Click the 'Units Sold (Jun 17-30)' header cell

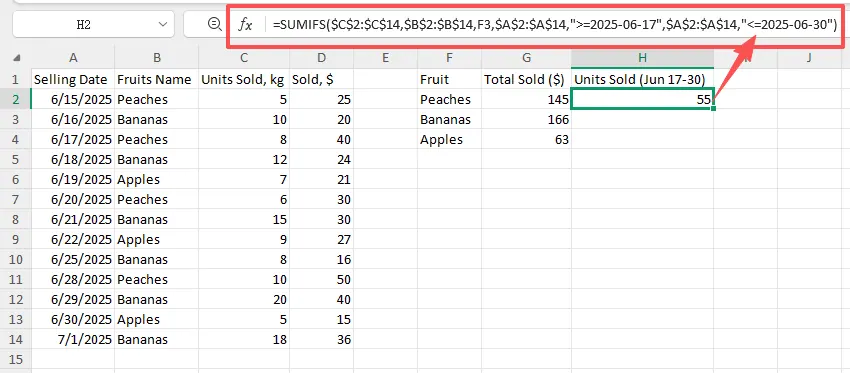point(642,80)
